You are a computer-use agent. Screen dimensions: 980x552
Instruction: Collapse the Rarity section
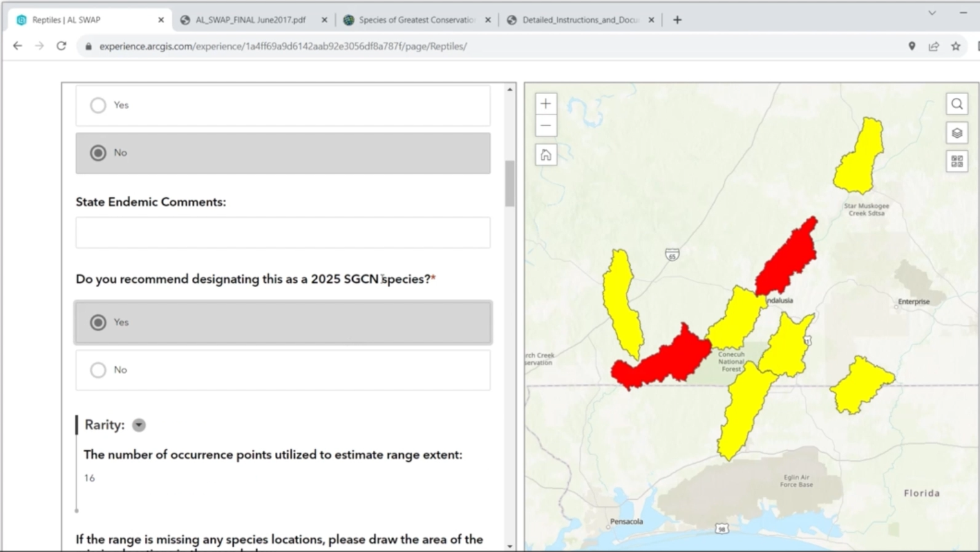point(139,424)
